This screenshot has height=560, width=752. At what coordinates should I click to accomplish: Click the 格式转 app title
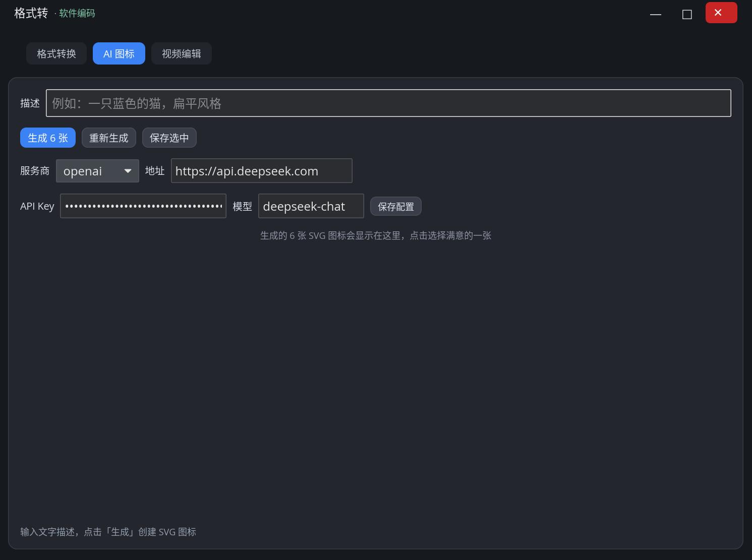(31, 13)
